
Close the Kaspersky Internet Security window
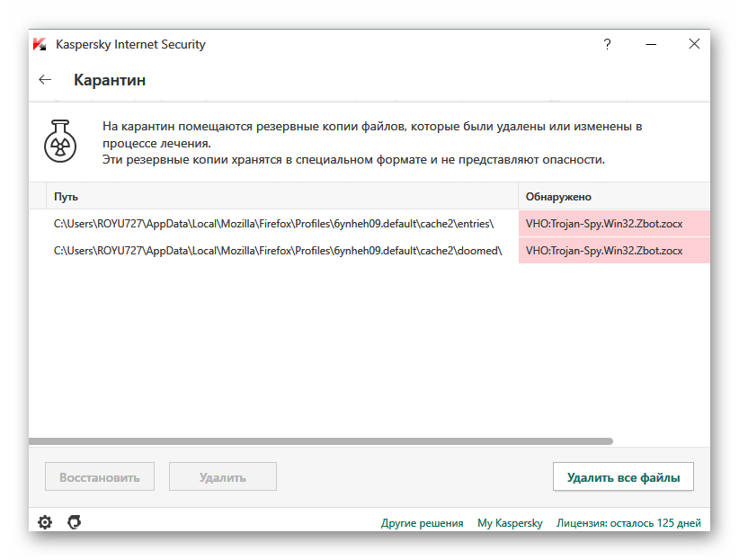694,44
